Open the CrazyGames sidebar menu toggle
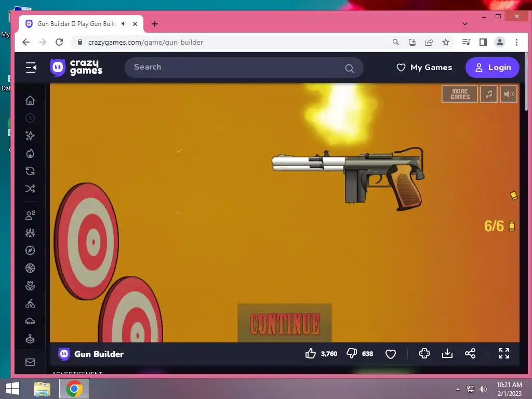This screenshot has width=532, height=399. 31,68
